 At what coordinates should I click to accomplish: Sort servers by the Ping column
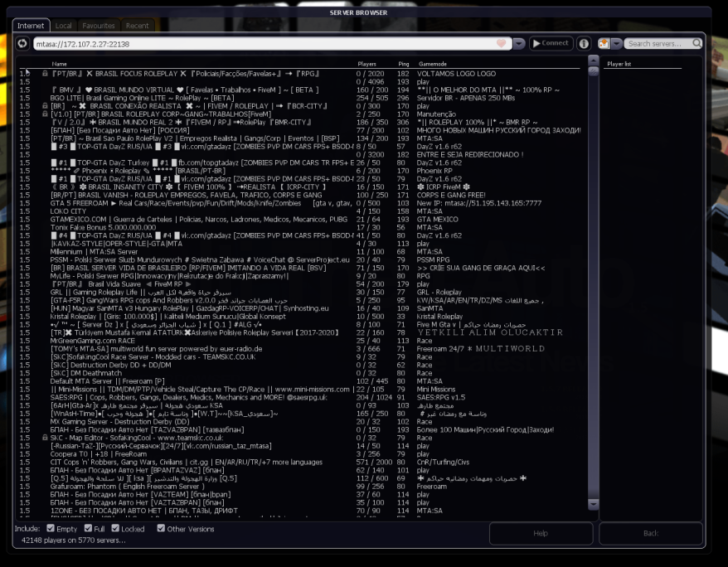point(403,63)
